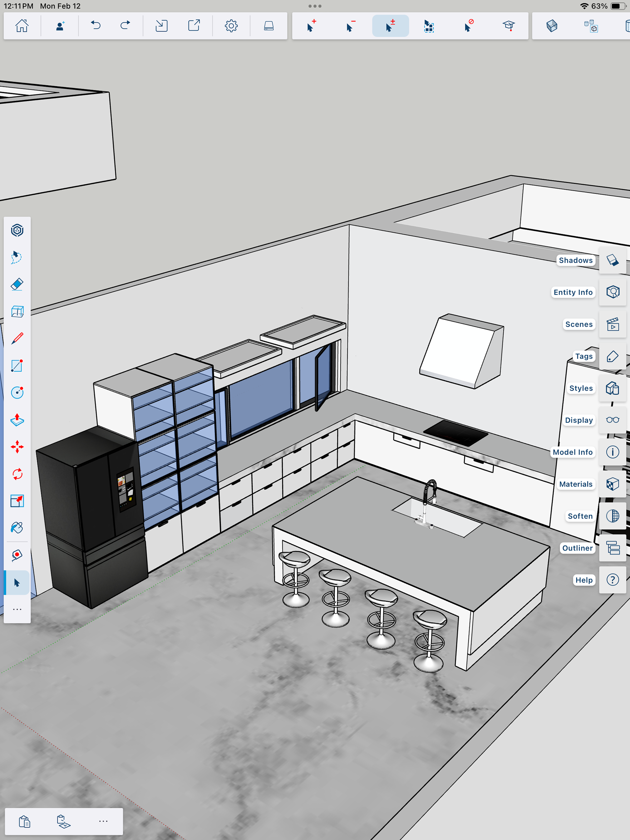Open the Materials panel icon
This screenshot has height=840, width=630.
(x=613, y=484)
